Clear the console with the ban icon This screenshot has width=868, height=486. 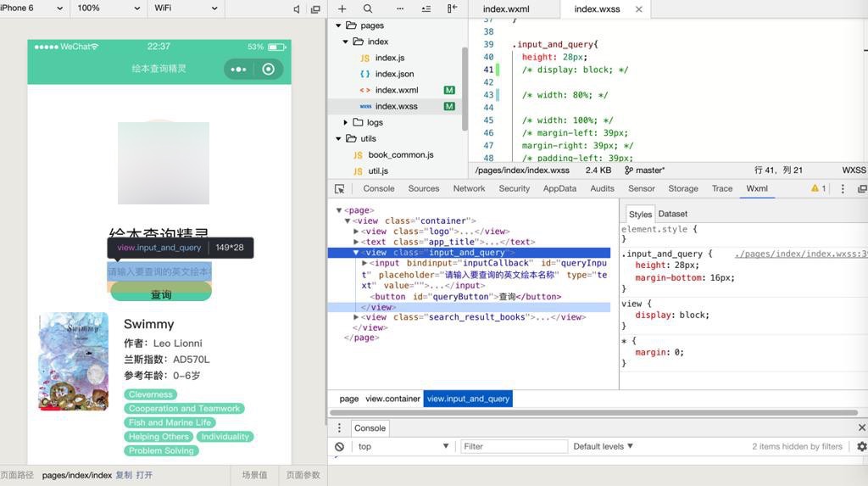tap(339, 446)
